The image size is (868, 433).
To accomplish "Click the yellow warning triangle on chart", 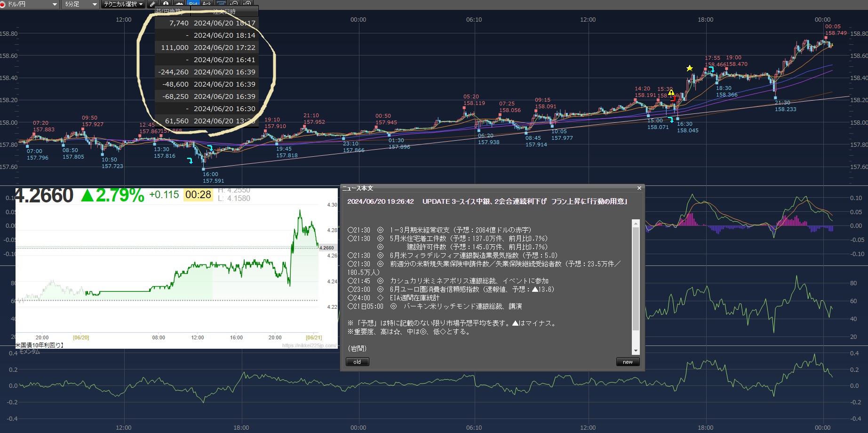I will pyautogui.click(x=671, y=92).
